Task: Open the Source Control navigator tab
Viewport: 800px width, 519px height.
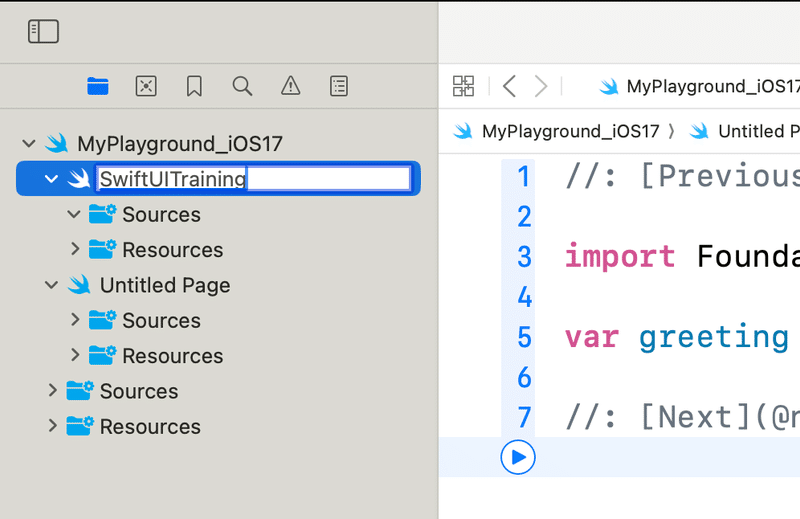Action: point(146,86)
